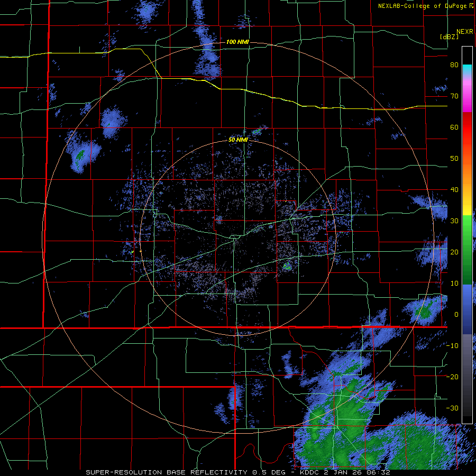
Task: Click the -10 dBZ scale value
Action: click(x=452, y=346)
